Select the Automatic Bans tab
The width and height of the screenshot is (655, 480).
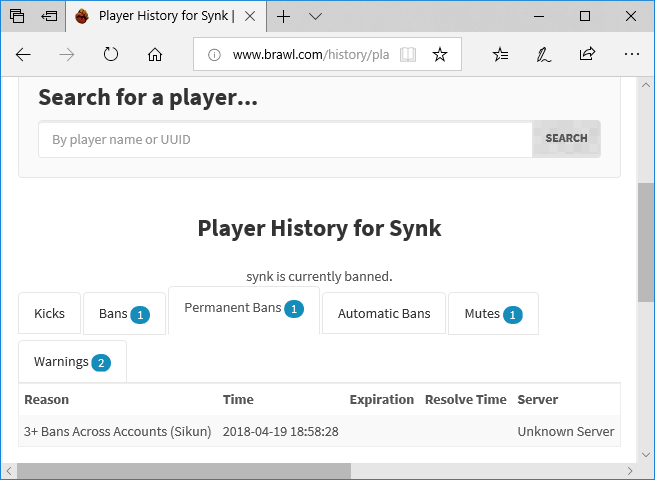384,314
